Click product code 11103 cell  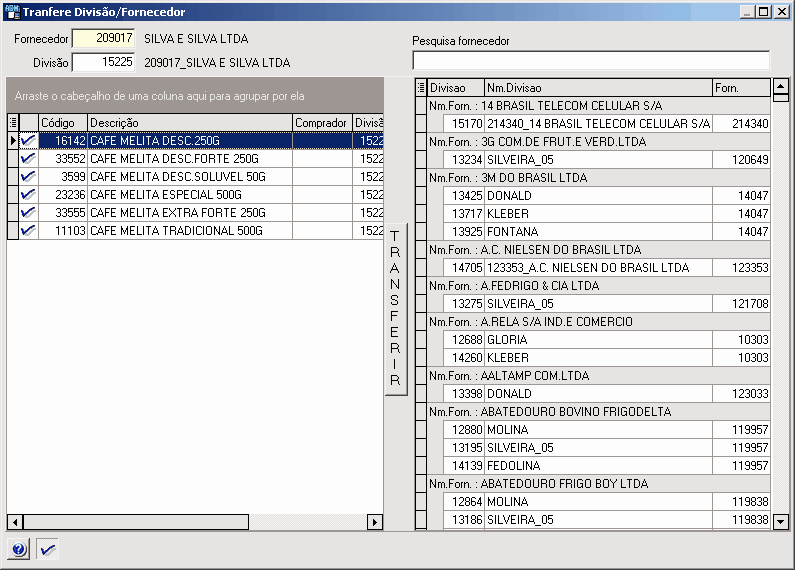63,231
